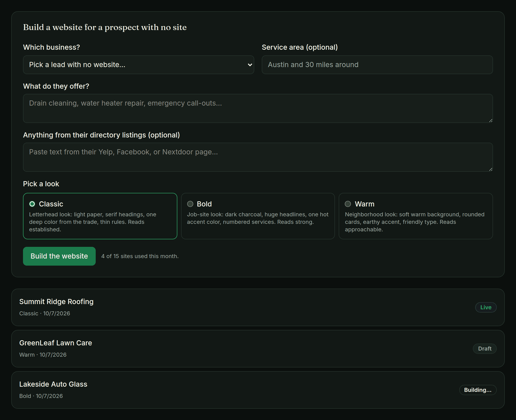Image resolution: width=516 pixels, height=420 pixels.
Task: Click the 'Build the website' button
Action: (x=59, y=256)
